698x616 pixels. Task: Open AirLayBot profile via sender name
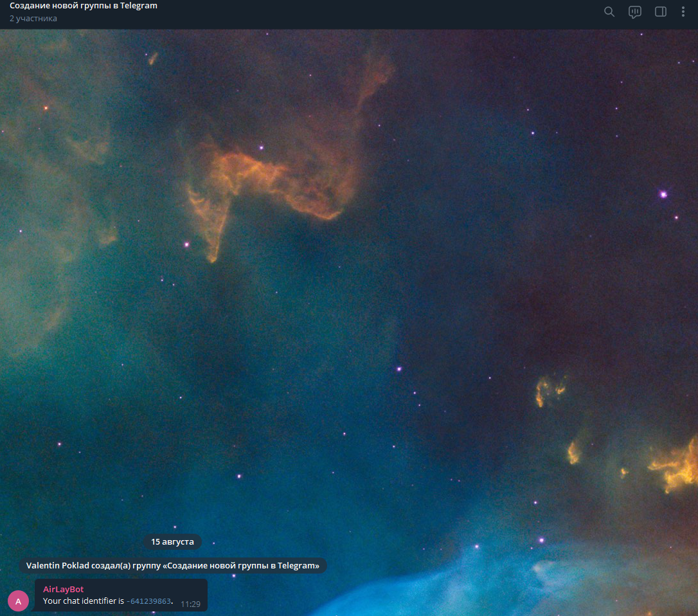(63, 589)
